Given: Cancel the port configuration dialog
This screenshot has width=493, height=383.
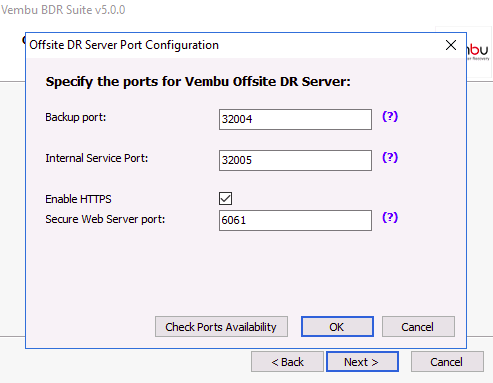Looking at the screenshot, I should pyautogui.click(x=418, y=327).
